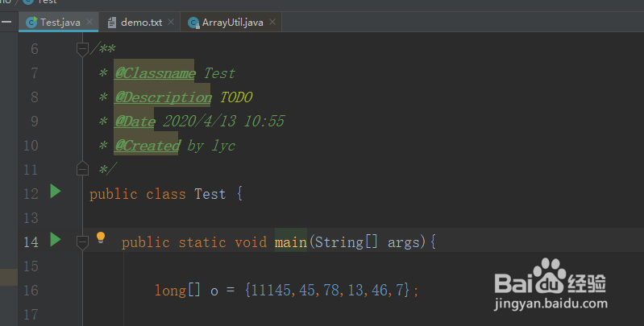
Task: Click the yellow lightbulb quick-fix icon
Action: click(x=101, y=237)
